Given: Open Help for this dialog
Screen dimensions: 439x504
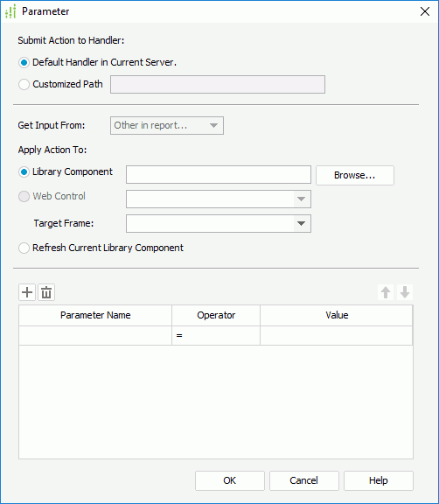Looking at the screenshot, I should [x=379, y=480].
